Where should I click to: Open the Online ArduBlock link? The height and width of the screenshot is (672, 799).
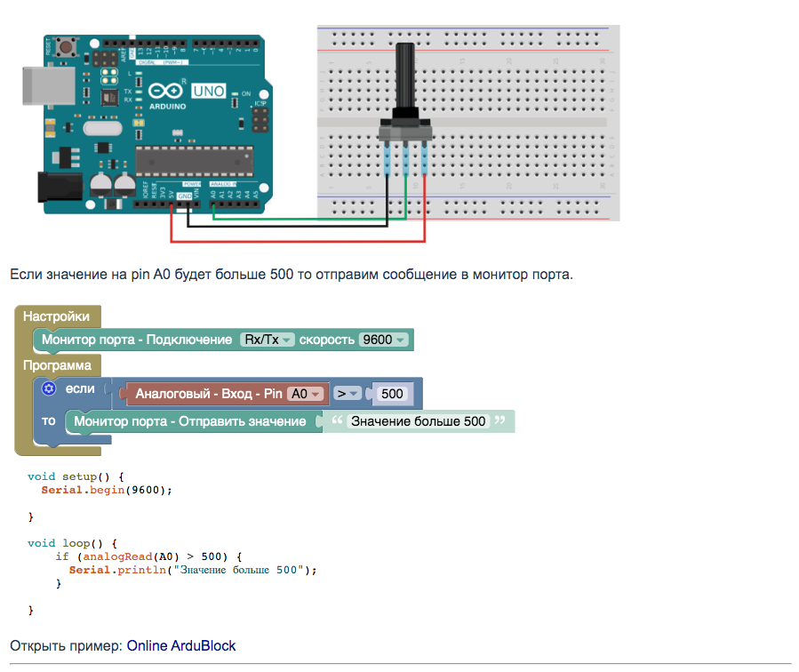181,645
